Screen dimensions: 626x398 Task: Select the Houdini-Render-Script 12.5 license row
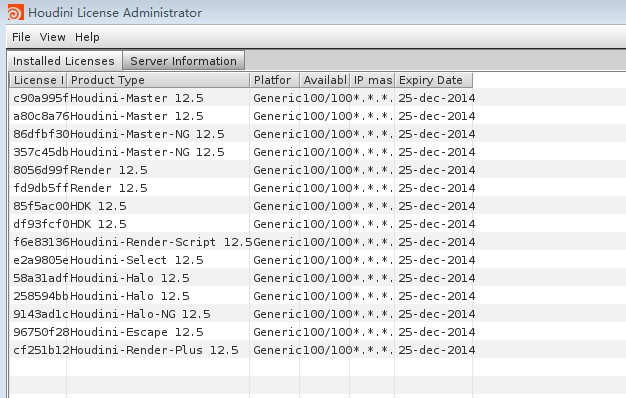pos(241,242)
